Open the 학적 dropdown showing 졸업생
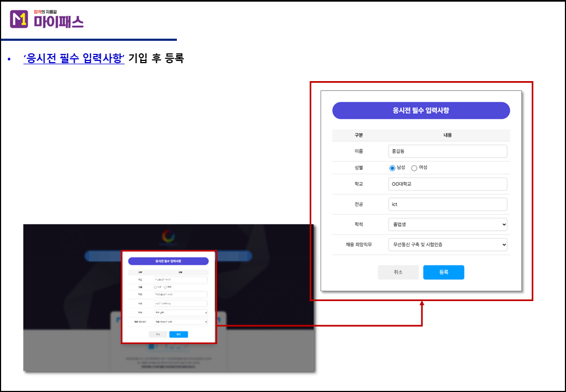 [447, 224]
